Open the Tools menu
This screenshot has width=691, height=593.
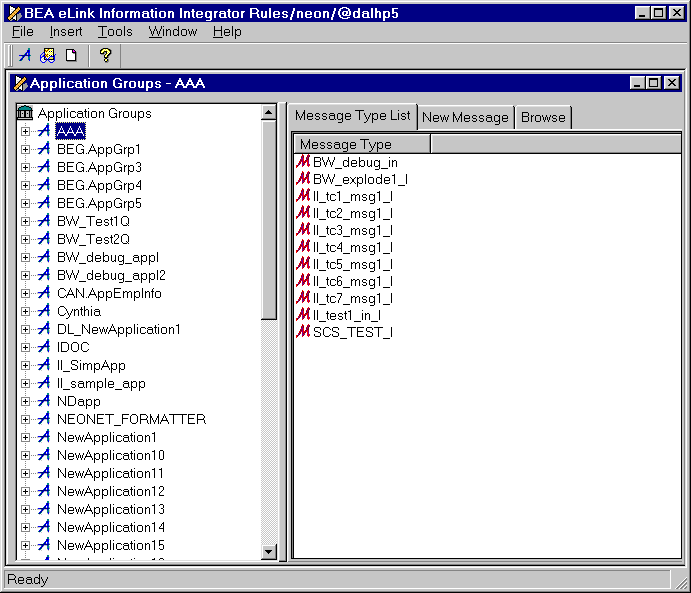coord(115,32)
